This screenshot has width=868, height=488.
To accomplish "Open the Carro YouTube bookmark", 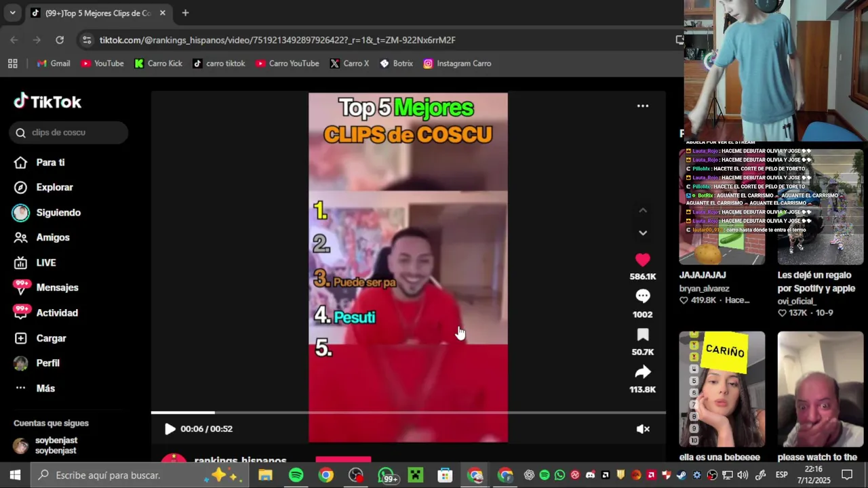I will [x=288, y=63].
